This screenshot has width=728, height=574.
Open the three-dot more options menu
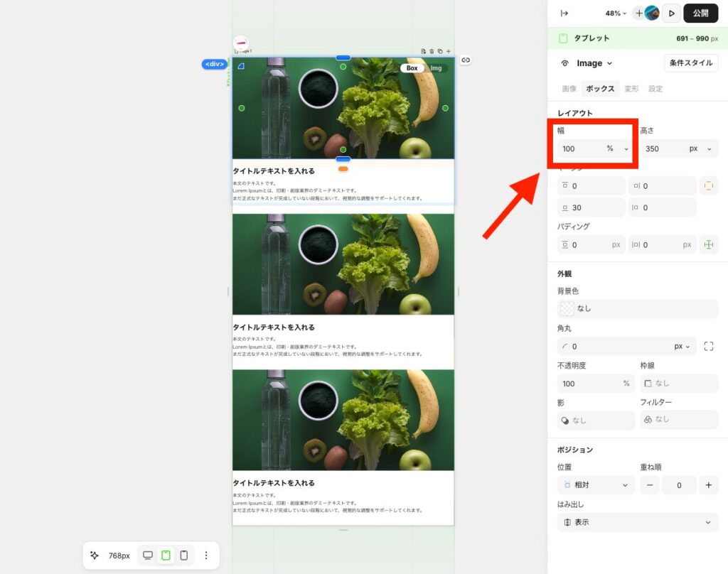tap(206, 556)
